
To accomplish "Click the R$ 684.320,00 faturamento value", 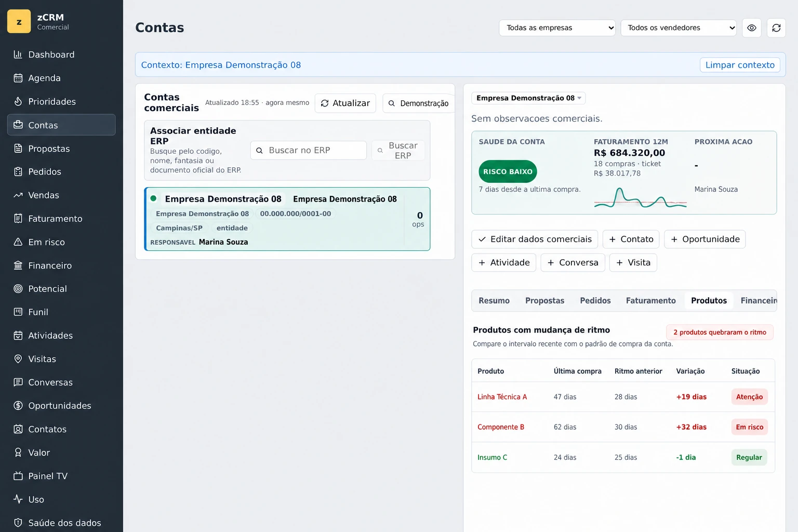I will pyautogui.click(x=629, y=153).
